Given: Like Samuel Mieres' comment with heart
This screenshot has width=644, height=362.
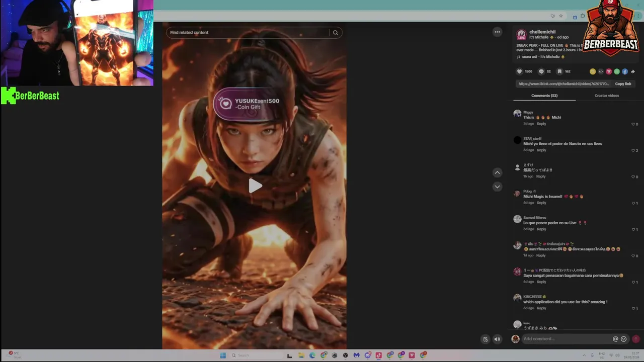Looking at the screenshot, I should 633,229.
